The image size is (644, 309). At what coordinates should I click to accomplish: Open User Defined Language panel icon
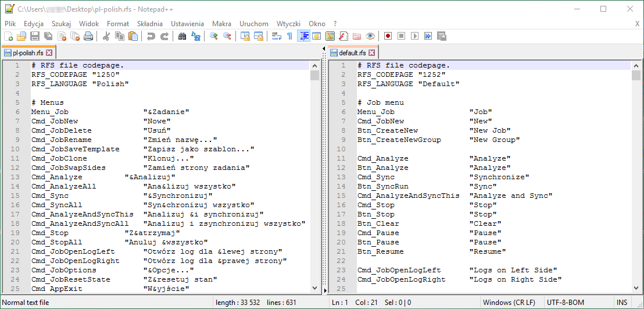tap(317, 36)
